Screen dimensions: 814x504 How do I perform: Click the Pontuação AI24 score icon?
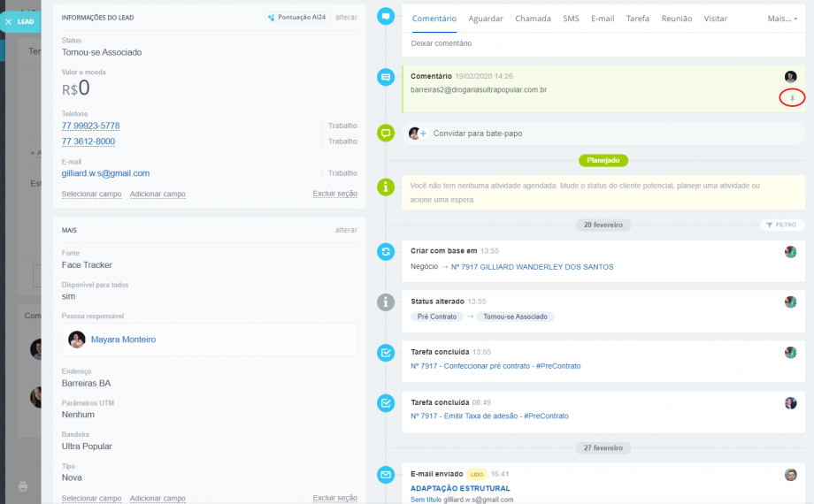(272, 18)
